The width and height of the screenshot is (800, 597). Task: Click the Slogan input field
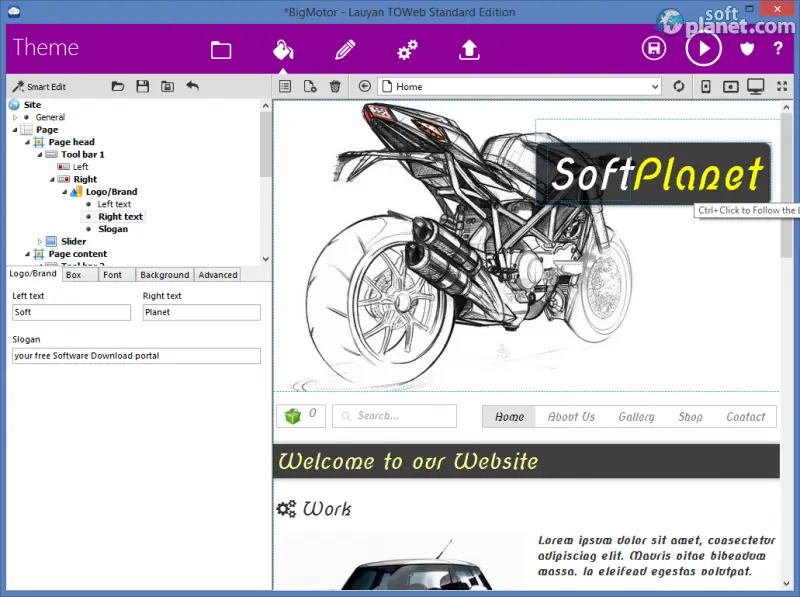coord(136,356)
